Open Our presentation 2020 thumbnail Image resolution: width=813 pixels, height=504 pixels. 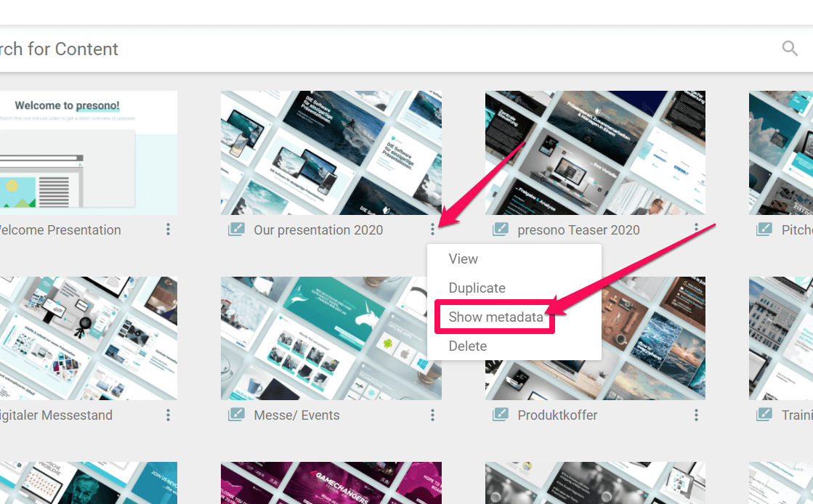[x=331, y=153]
